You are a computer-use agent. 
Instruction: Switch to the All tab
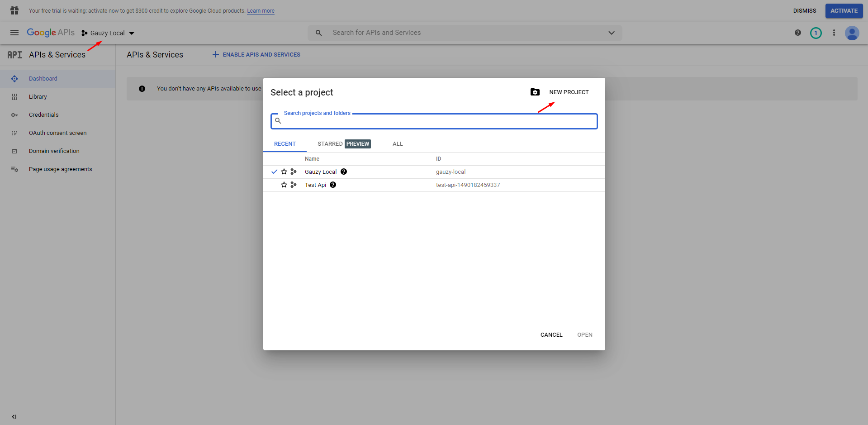click(398, 144)
